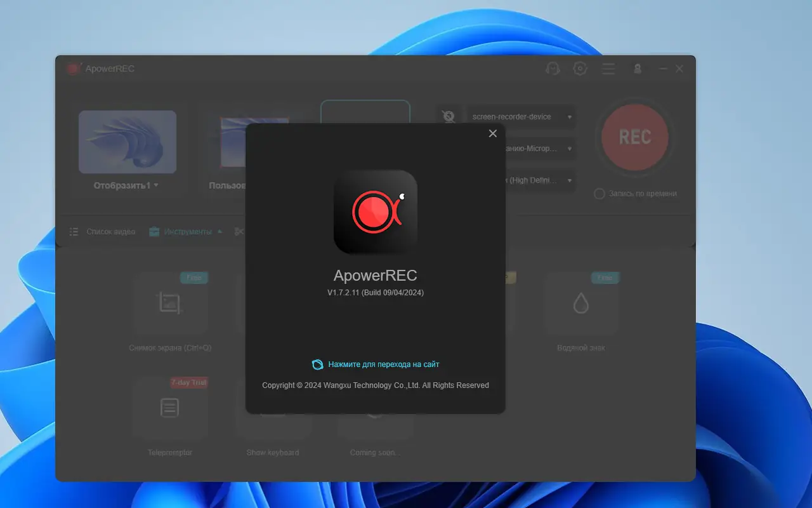Select the screenshot tool (Ctrl+Q) tile
Viewport: 812px width, 508px height.
click(171, 304)
